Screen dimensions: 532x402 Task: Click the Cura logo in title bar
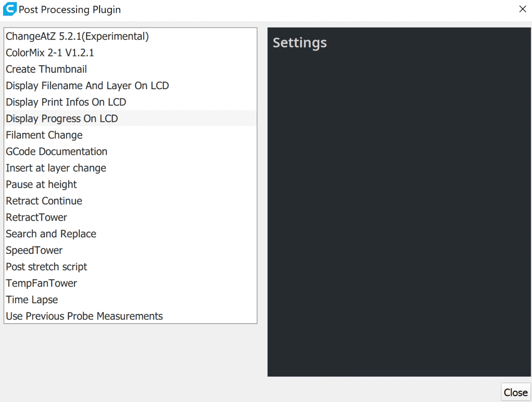coord(9,9)
